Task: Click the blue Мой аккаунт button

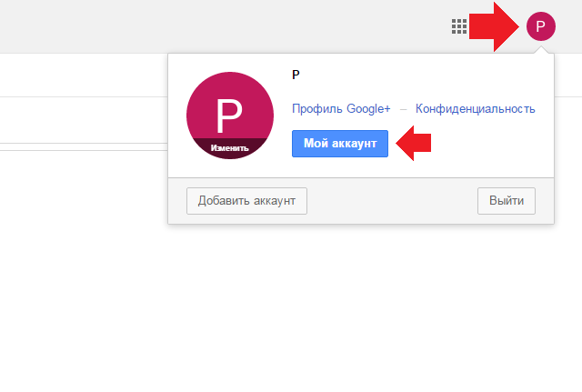Action: 340,144
